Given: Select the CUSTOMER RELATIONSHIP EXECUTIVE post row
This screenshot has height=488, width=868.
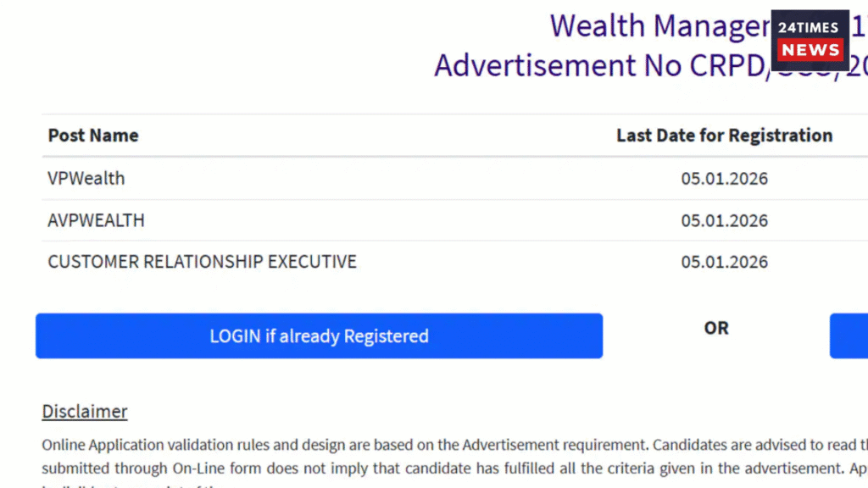Looking at the screenshot, I should [x=202, y=262].
